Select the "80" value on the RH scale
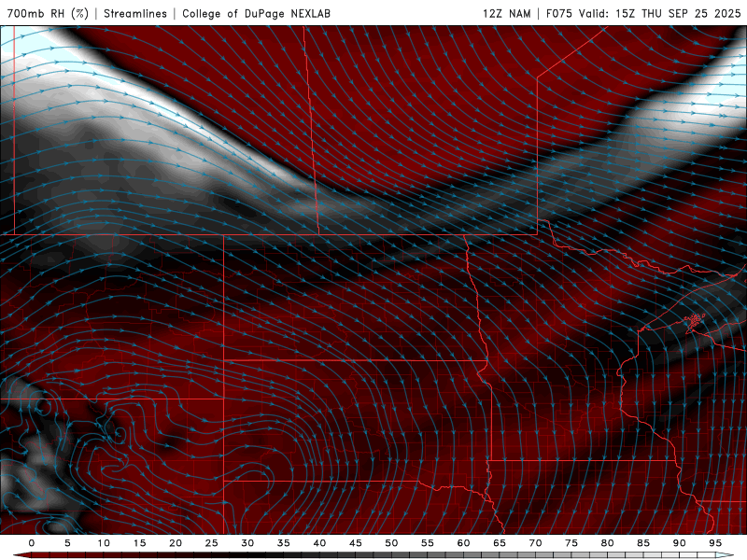Image resolution: width=747 pixels, height=560 pixels. [608, 543]
